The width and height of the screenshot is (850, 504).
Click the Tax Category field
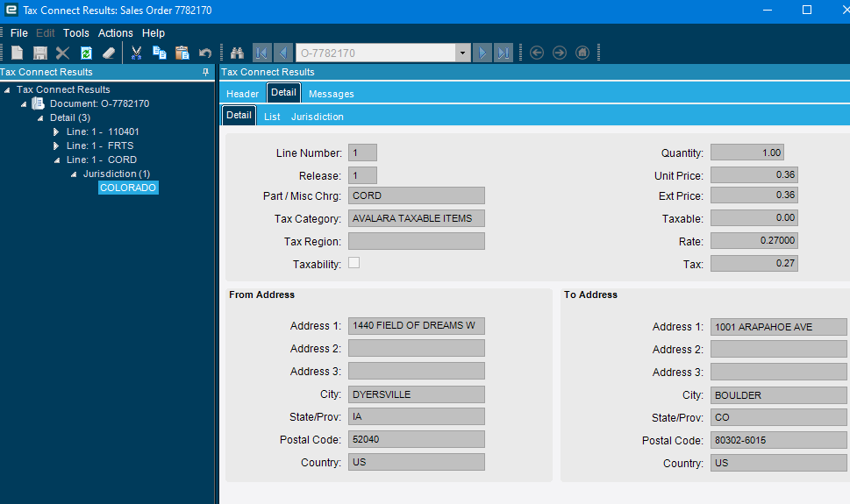[x=417, y=218]
